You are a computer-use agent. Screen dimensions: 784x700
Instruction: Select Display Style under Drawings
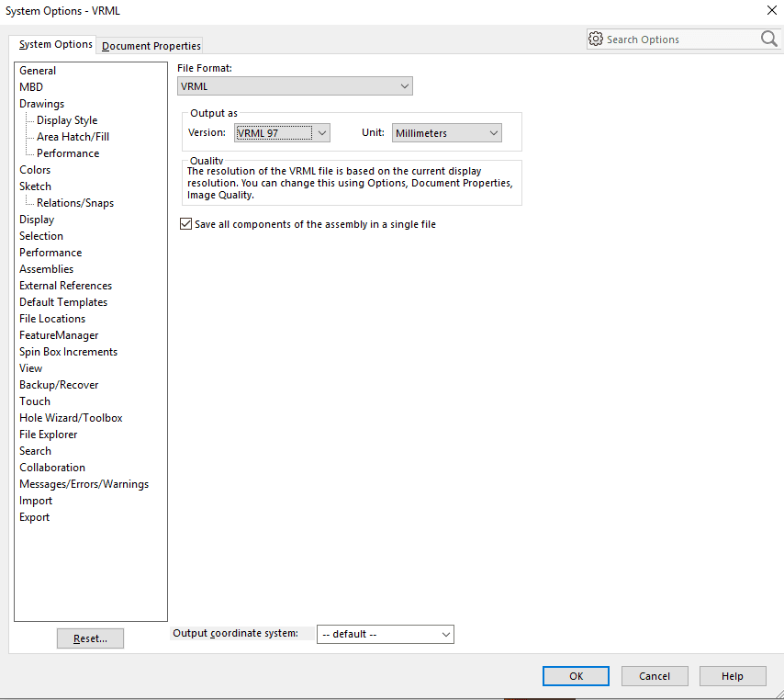tap(67, 120)
